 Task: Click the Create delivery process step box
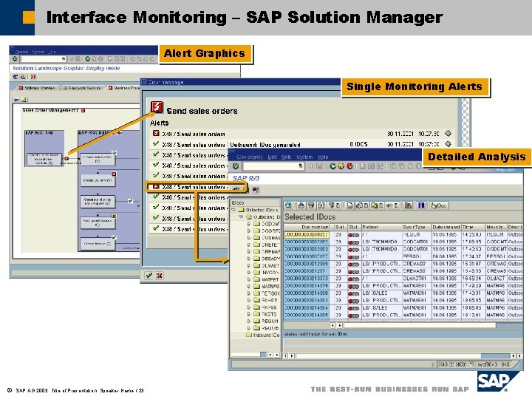tap(98, 180)
